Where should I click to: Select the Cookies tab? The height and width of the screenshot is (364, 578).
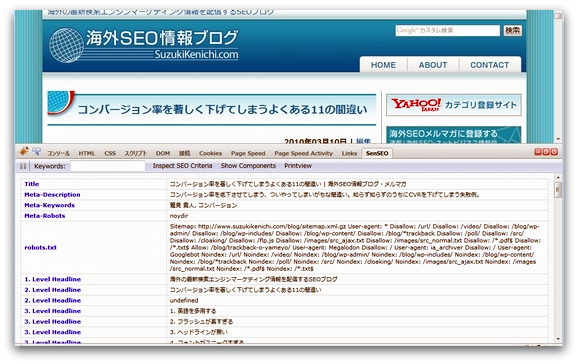coord(210,153)
